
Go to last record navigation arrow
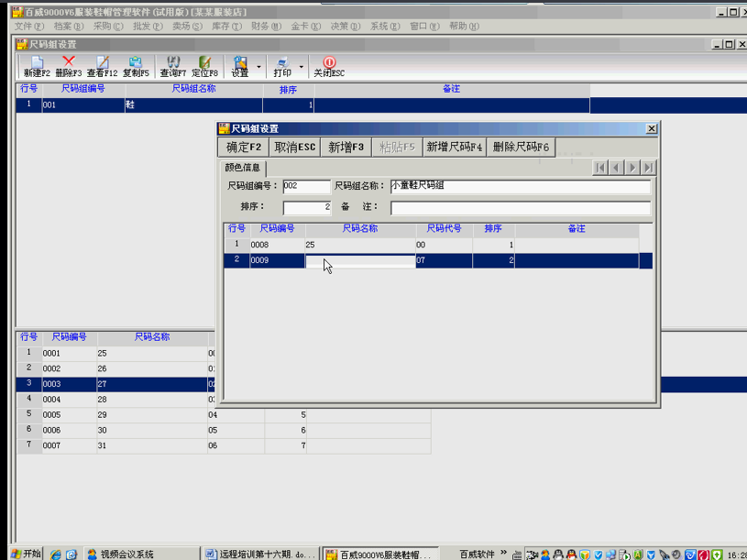point(648,167)
